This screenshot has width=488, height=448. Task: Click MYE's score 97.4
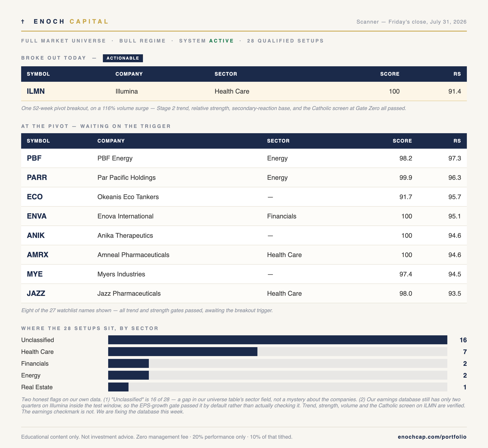click(x=406, y=274)
